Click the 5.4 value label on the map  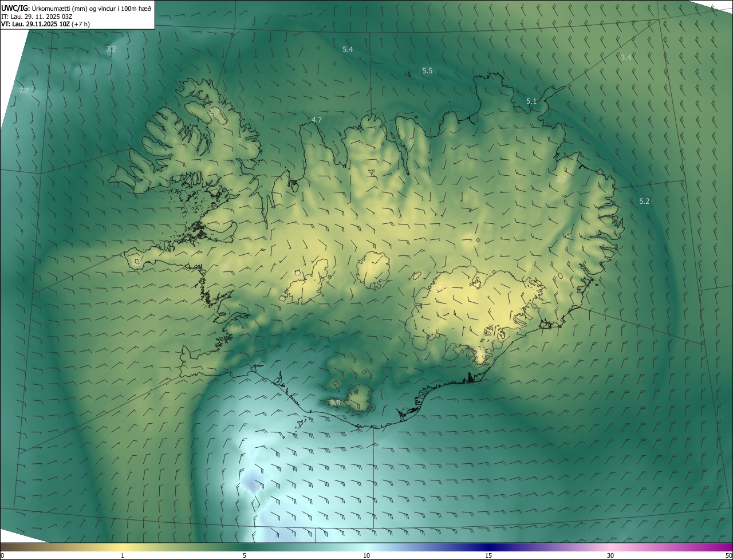pyautogui.click(x=348, y=50)
